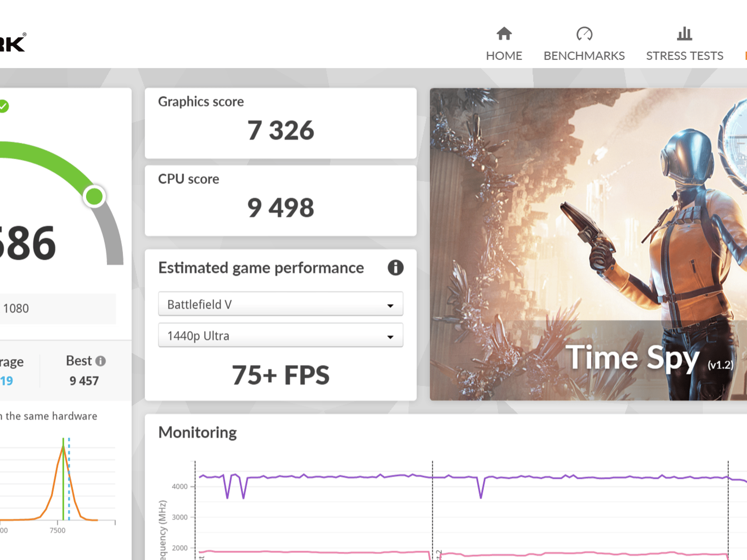Screen dimensions: 747x560
Task: Click the orange score distribution curve peak
Action: click(63, 447)
